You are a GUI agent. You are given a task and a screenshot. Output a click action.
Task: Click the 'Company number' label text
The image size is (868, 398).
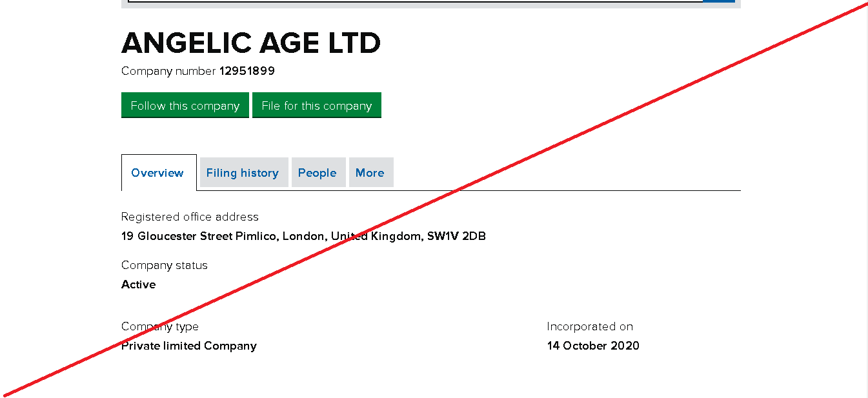click(x=168, y=71)
